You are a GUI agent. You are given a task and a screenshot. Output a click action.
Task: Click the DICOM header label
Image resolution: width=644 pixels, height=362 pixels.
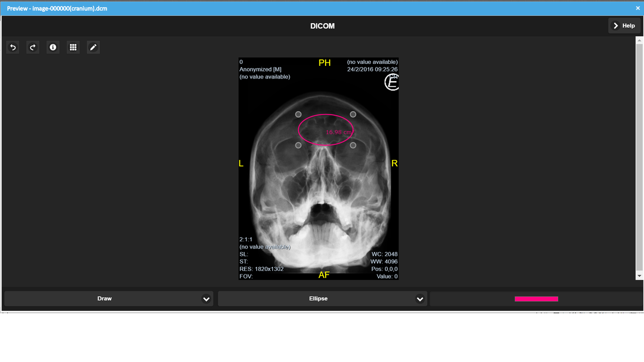pyautogui.click(x=322, y=26)
